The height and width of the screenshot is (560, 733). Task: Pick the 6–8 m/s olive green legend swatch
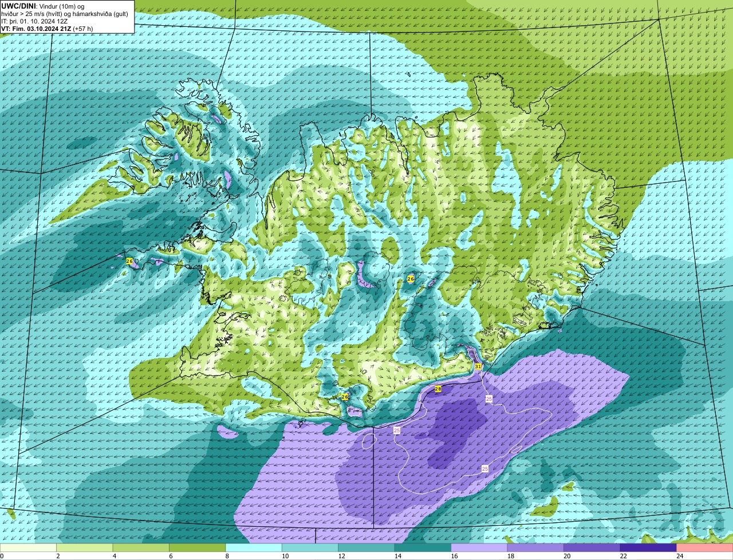pyautogui.click(x=198, y=548)
